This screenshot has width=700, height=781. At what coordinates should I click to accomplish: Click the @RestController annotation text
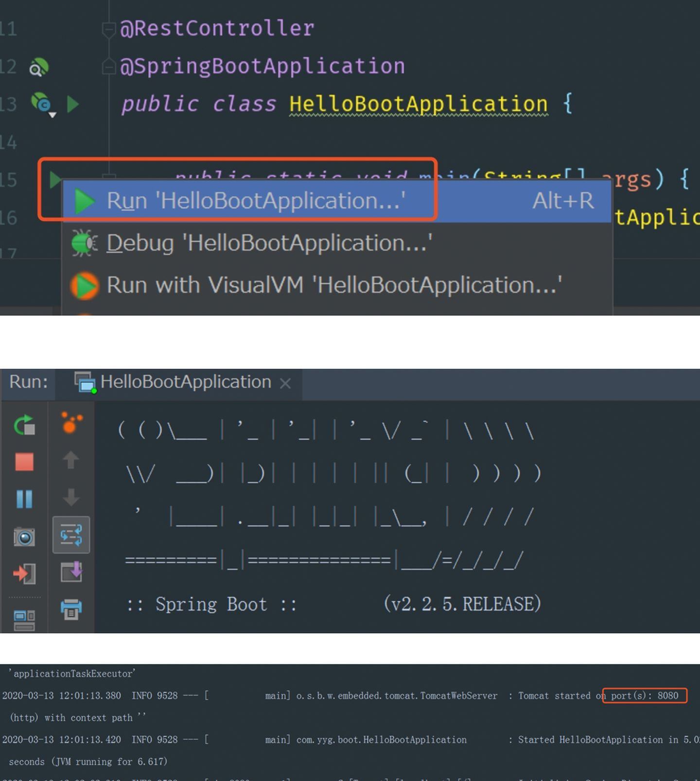(217, 28)
